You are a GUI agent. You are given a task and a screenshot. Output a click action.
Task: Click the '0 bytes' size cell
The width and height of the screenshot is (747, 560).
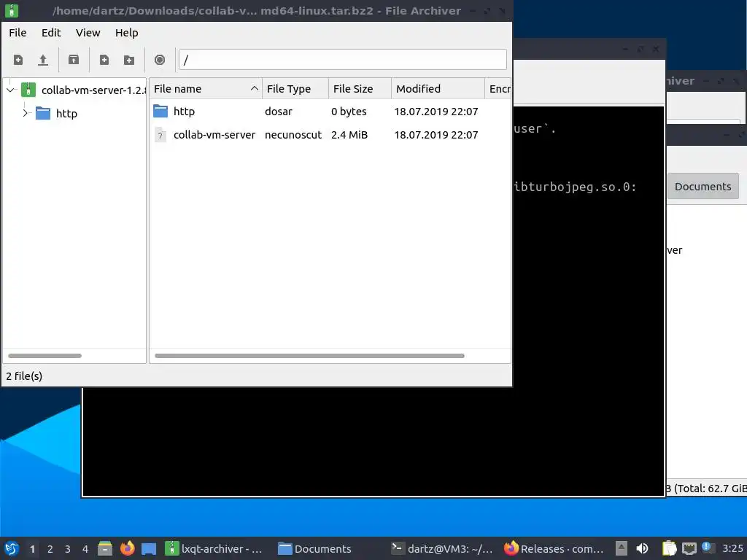click(349, 112)
